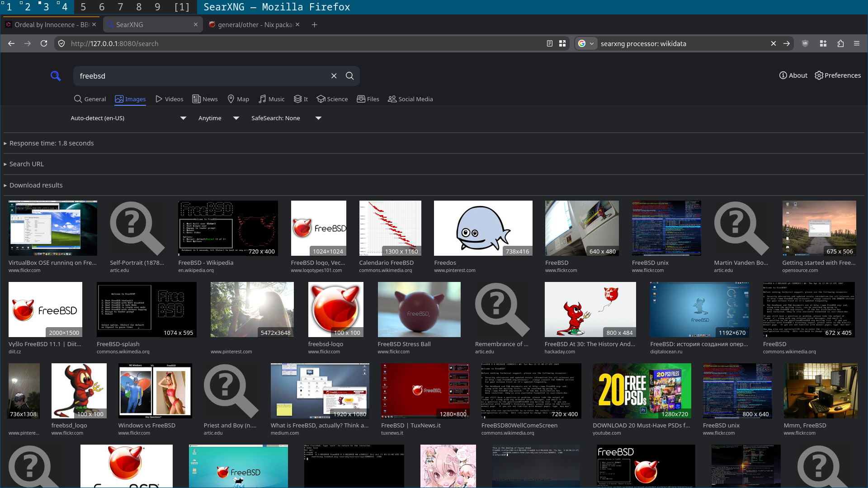
Task: Open the Anytime time range dropdown
Action: tap(219, 118)
